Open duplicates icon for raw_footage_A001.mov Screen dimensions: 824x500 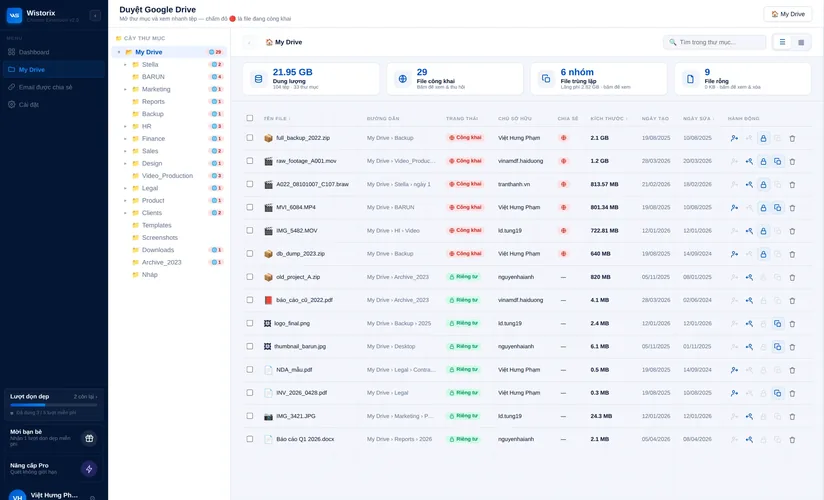point(777,161)
